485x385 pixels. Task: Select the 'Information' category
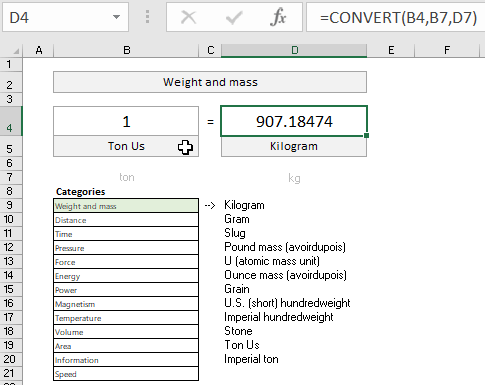click(x=126, y=360)
